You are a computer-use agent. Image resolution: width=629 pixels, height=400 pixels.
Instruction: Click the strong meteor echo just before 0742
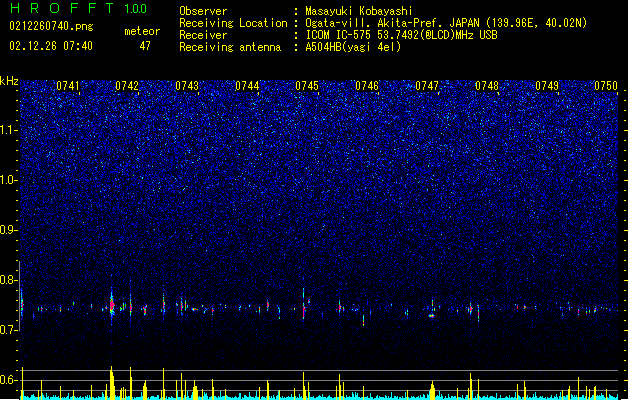click(112, 304)
